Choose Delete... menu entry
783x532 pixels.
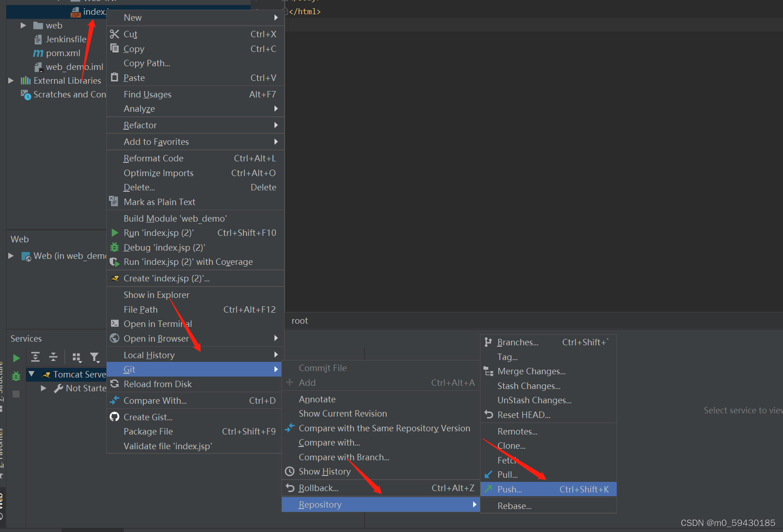[x=195, y=187]
